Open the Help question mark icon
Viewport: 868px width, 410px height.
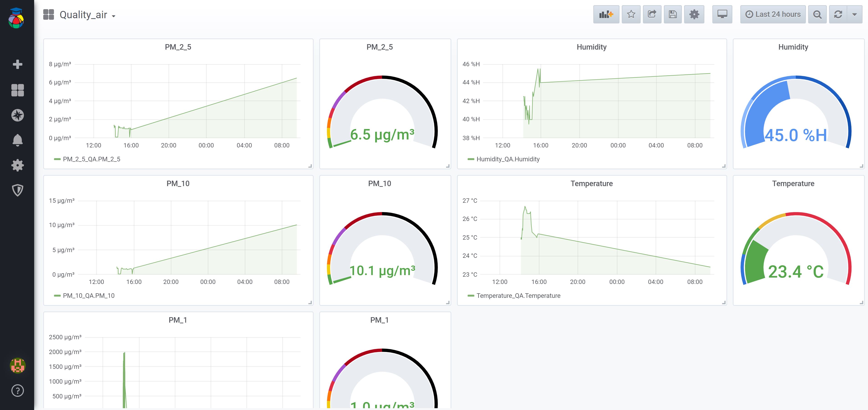point(18,390)
